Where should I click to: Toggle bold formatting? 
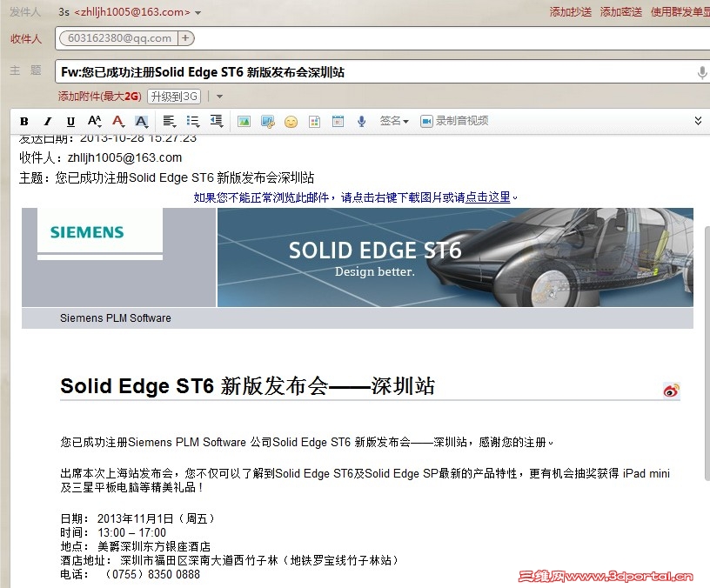tap(24, 121)
